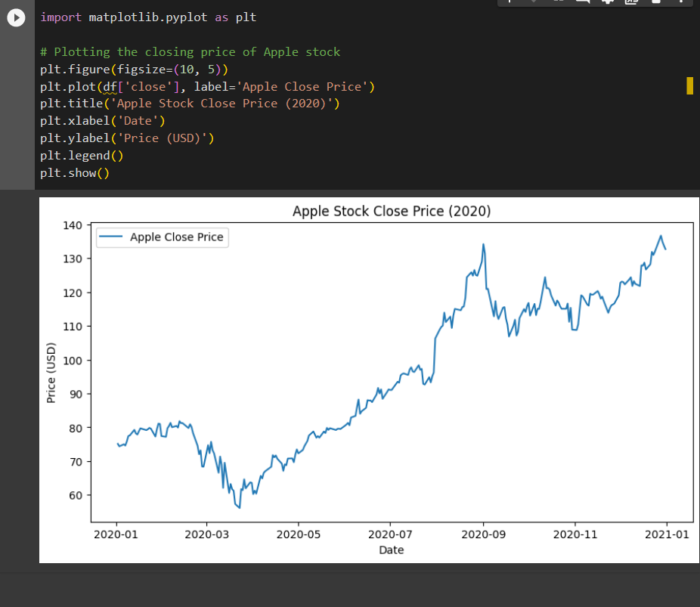700x607 pixels.
Task: Click the underlined df variable in plt.plot
Action: (x=110, y=87)
